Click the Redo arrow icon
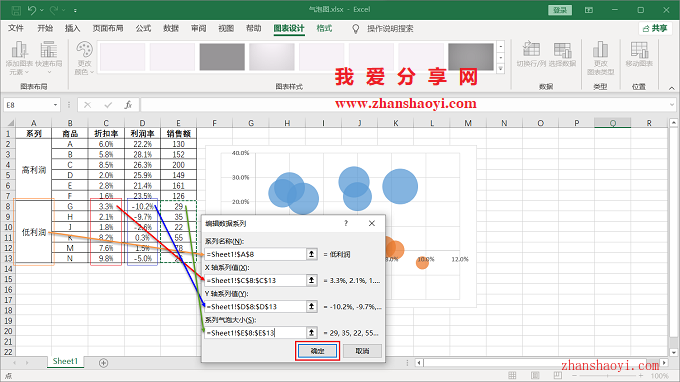 click(x=54, y=10)
